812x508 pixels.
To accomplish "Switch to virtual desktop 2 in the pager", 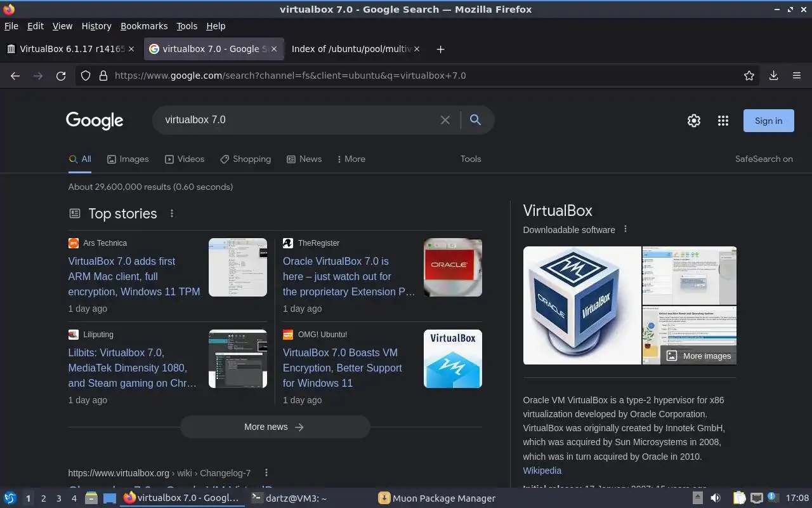I will 43,498.
